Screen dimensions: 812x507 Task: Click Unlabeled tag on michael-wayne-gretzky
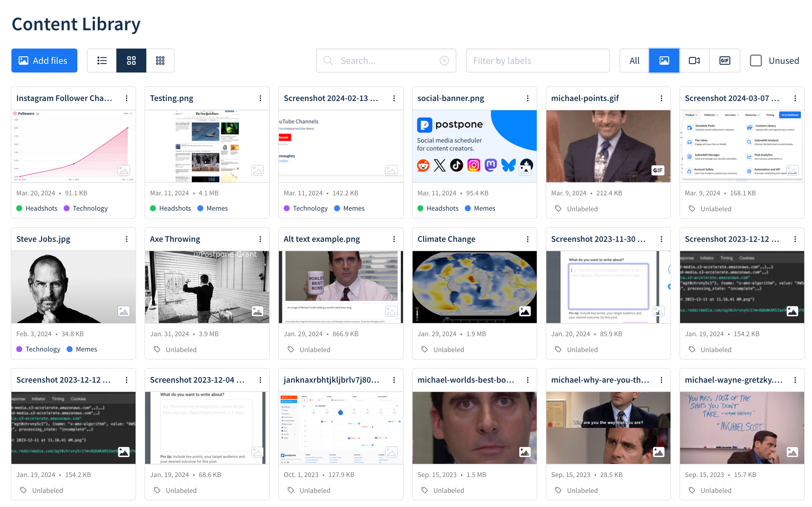click(x=710, y=490)
